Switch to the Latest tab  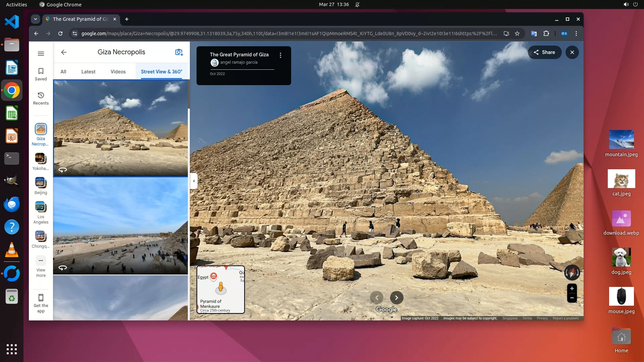point(88,72)
